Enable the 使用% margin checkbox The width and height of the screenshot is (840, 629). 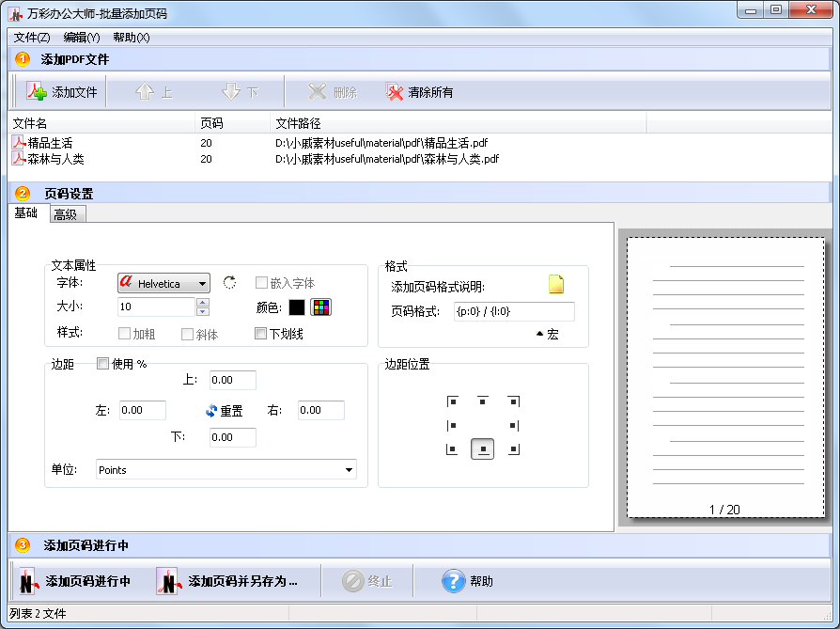(103, 365)
